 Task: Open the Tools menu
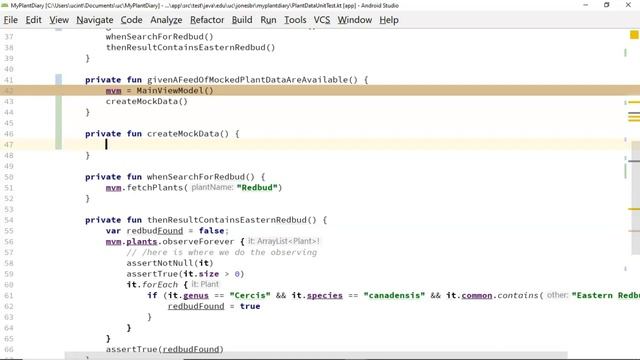pyautogui.click(x=295, y=20)
